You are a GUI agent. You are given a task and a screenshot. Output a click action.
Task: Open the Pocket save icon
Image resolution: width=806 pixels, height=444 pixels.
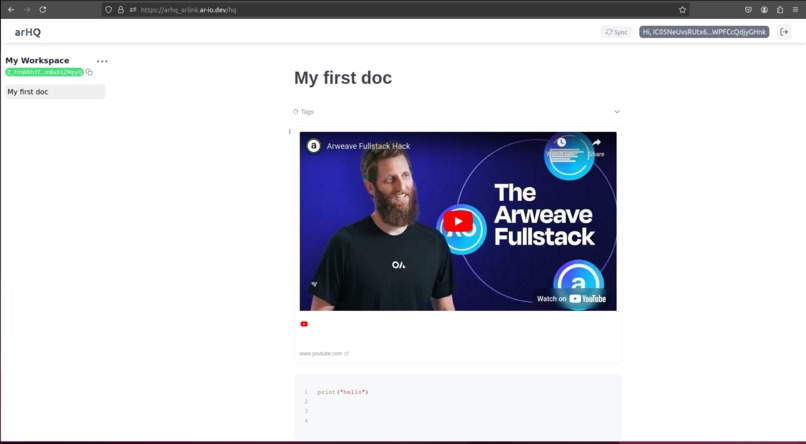click(748, 9)
